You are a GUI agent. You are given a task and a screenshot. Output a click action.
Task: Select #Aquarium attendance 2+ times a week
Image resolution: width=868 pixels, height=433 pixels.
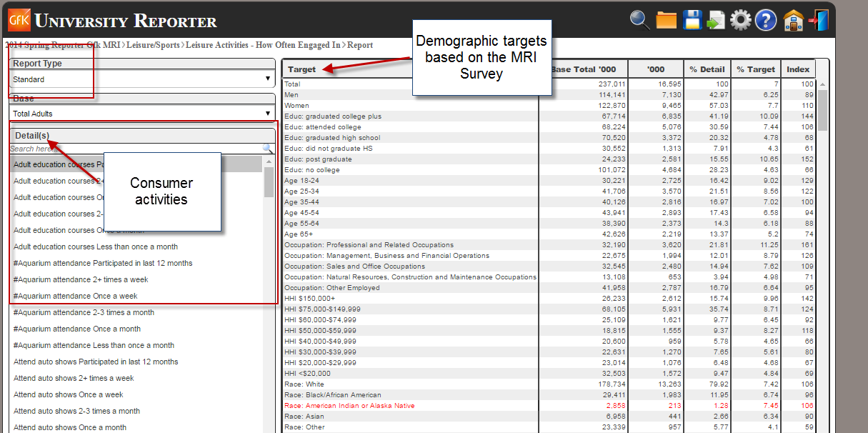pyautogui.click(x=136, y=279)
